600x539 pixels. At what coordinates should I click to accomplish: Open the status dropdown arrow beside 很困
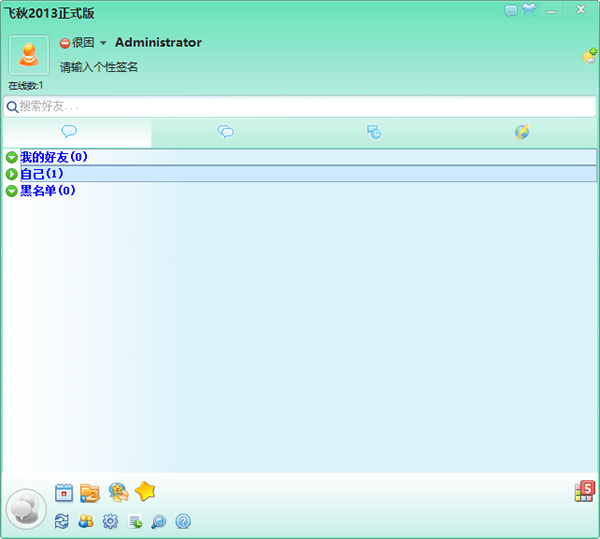pos(103,43)
